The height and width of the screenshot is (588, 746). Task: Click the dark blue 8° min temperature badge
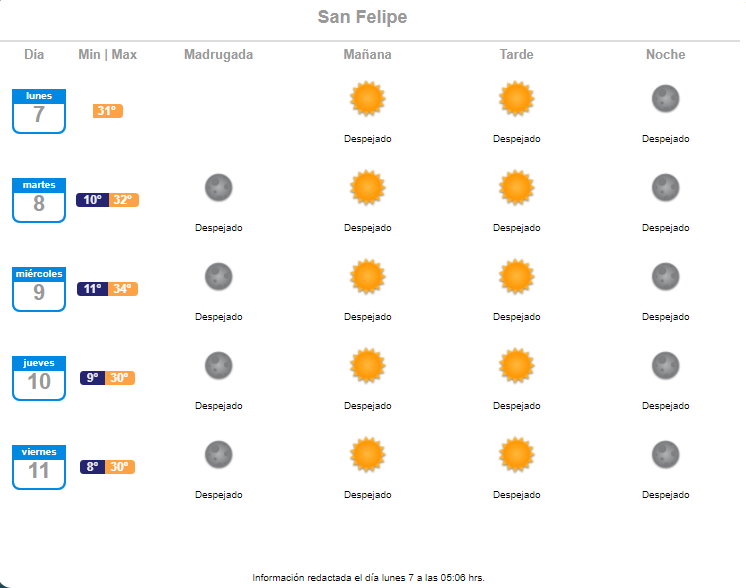(92, 467)
